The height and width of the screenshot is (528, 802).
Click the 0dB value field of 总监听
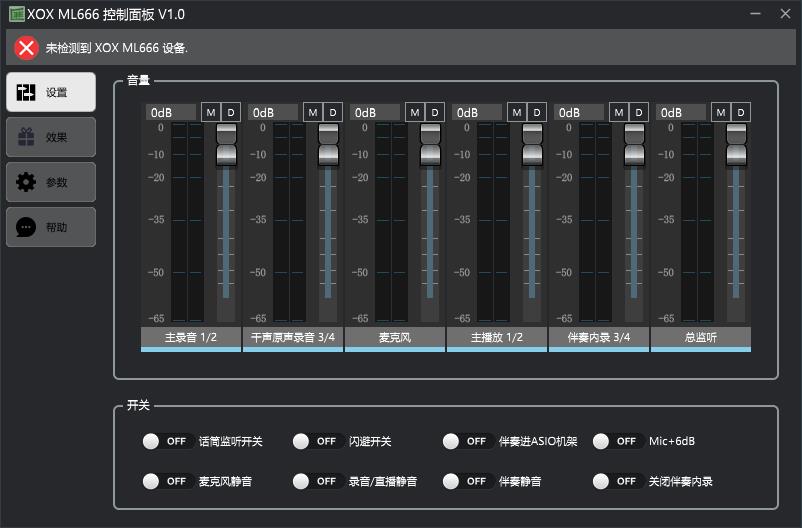(x=681, y=113)
